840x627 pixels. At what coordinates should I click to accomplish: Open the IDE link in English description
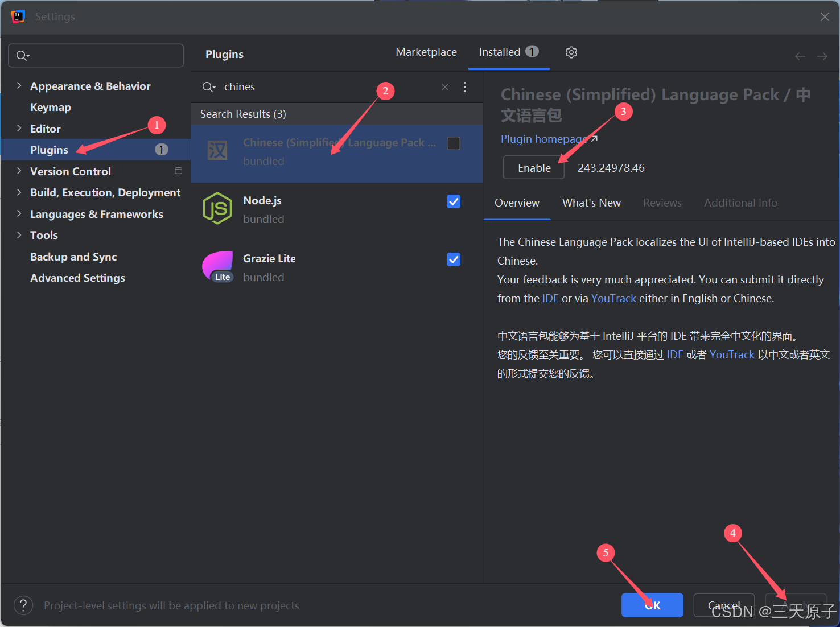click(550, 298)
